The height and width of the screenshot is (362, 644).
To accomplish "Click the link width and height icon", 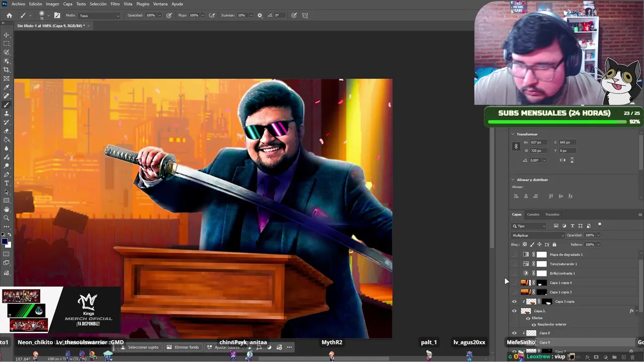I will [x=516, y=146].
